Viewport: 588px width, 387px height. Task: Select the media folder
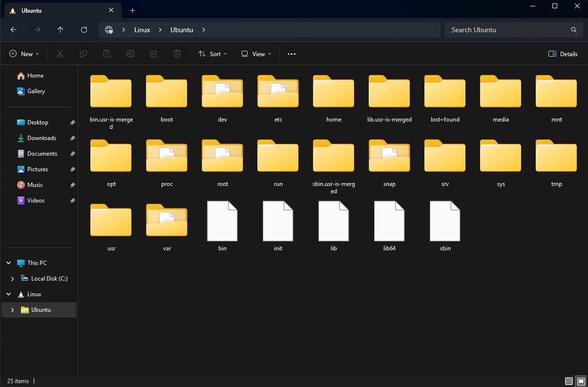click(501, 99)
